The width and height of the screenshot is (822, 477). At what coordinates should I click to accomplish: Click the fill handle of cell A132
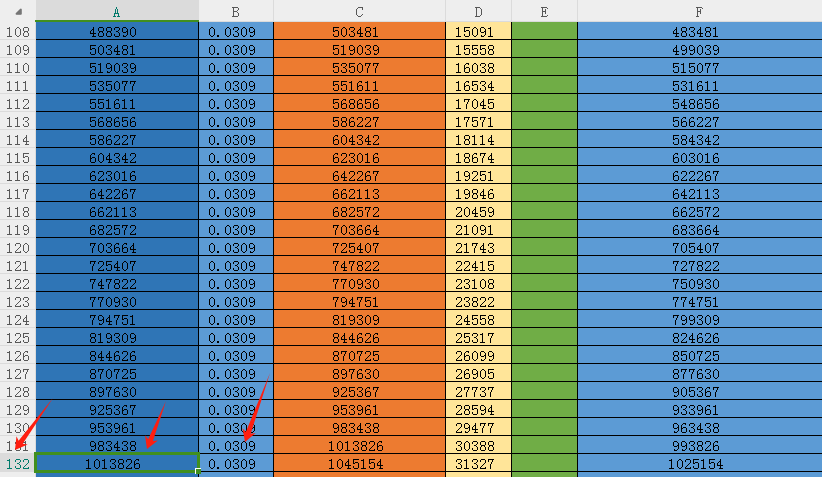click(198, 471)
